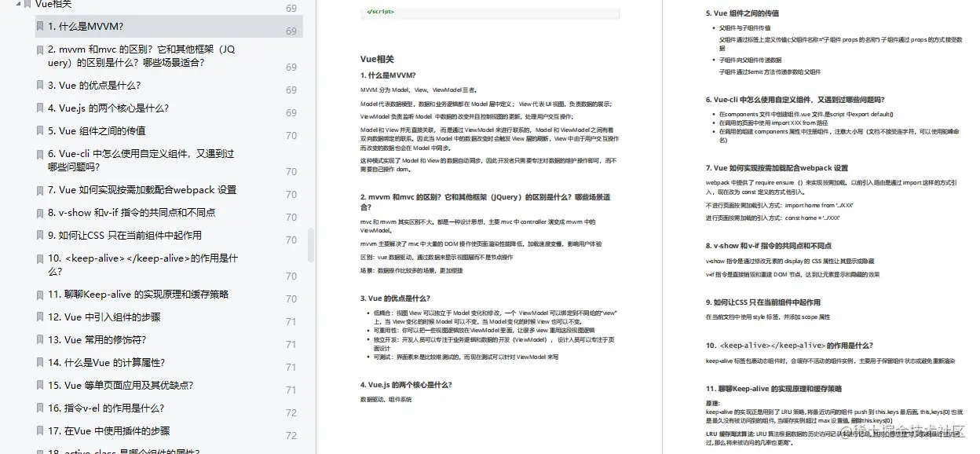Select outline entry 10. keep-alive 的作用是什么
980x454 pixels.
[x=143, y=265]
